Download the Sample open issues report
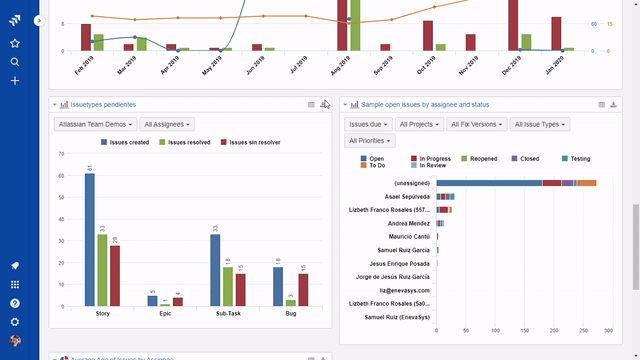640x360 pixels. [613, 105]
